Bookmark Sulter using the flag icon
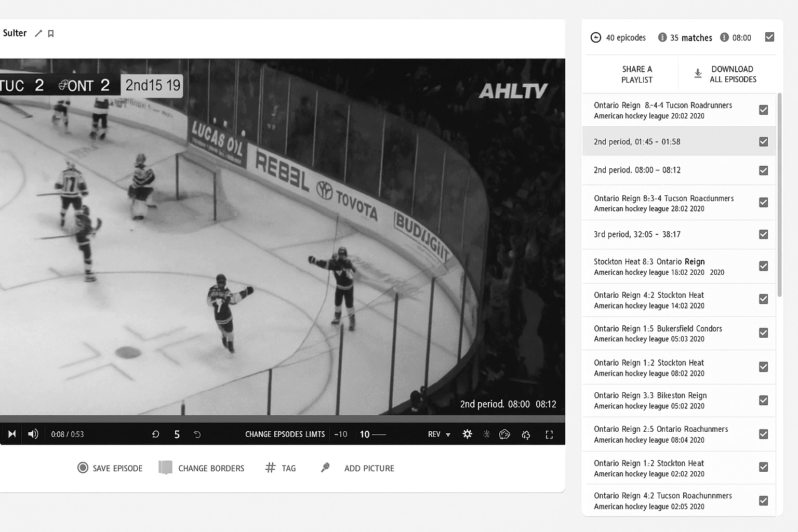Image resolution: width=798 pixels, height=532 pixels. tap(50, 33)
